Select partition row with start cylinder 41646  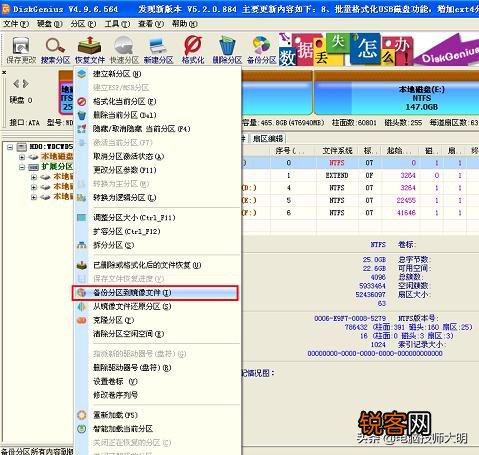coord(361,213)
